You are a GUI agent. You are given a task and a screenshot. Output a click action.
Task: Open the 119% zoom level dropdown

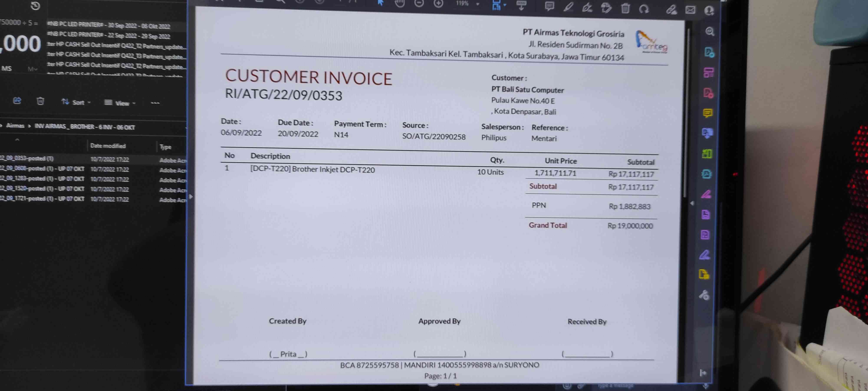pyautogui.click(x=467, y=4)
